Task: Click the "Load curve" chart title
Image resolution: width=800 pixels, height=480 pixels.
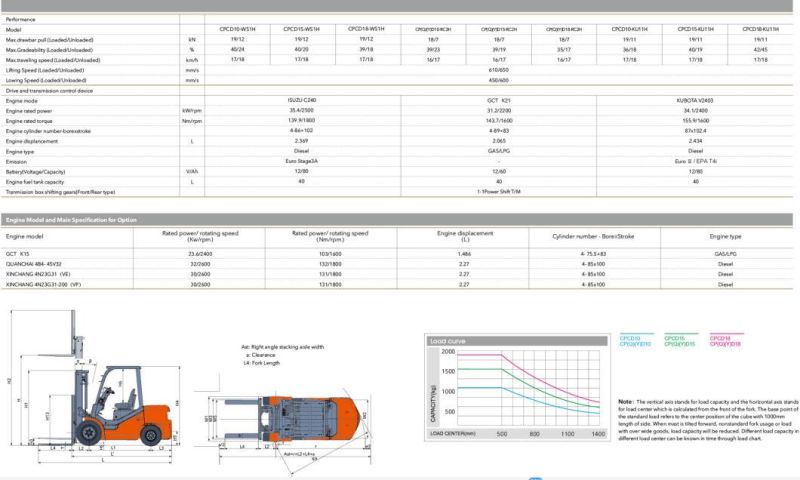Action: point(447,341)
